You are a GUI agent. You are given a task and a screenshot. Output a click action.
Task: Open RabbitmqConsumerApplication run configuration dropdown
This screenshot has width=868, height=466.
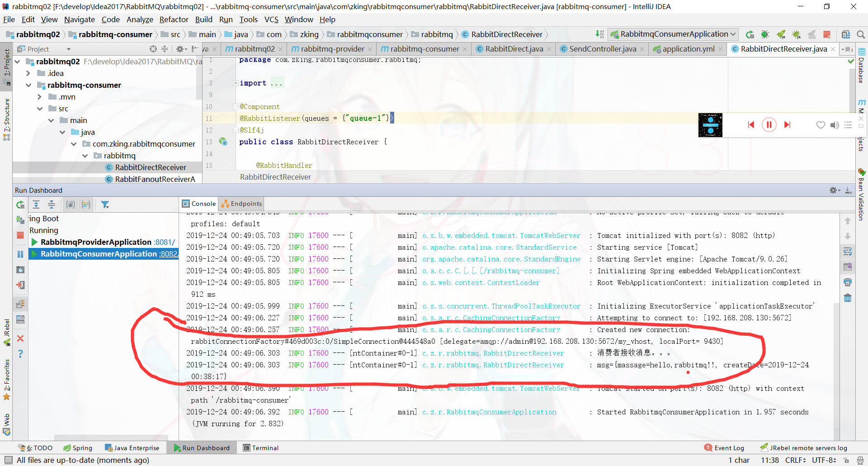coord(673,34)
